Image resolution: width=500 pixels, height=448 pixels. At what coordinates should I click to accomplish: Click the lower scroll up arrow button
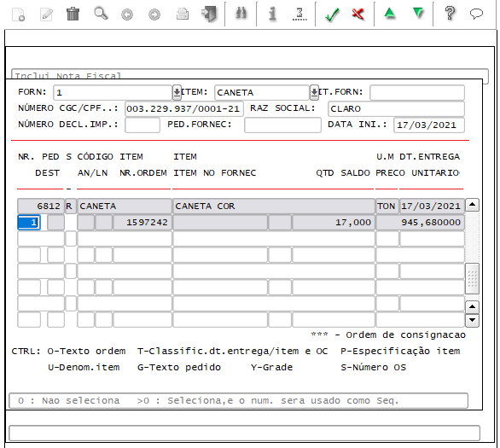click(x=472, y=307)
